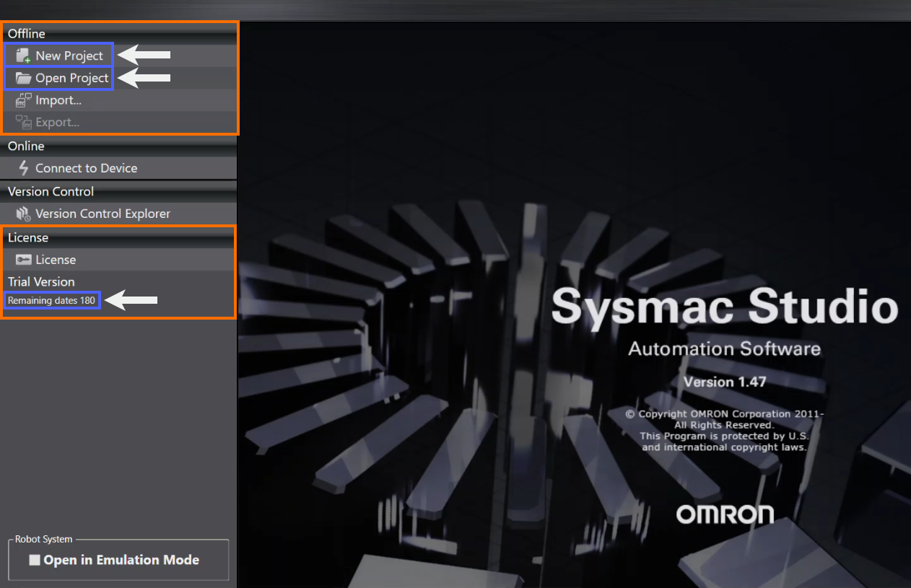The image size is (911, 588).
Task: Enable Open in Emulation Mode checkbox
Action: click(x=35, y=560)
